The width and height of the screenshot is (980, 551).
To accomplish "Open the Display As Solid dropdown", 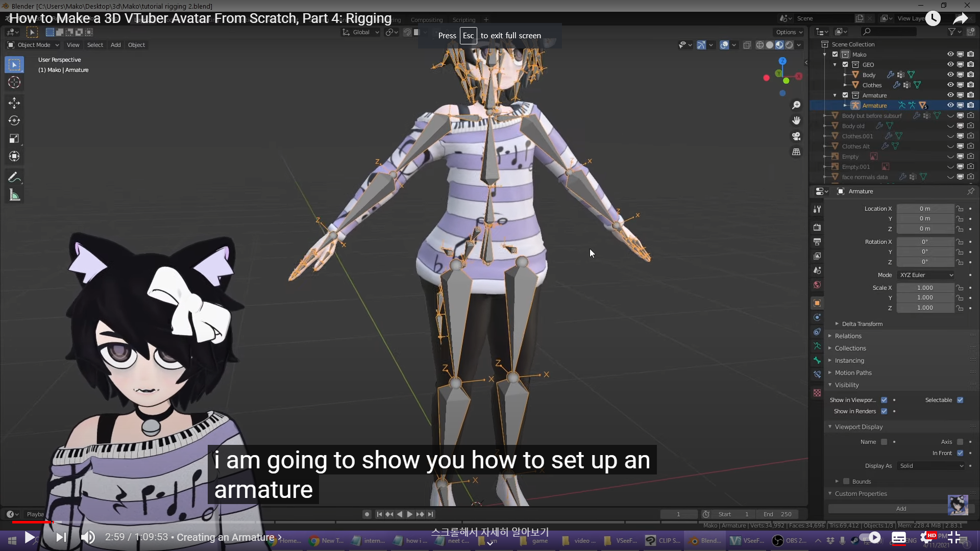I will pos(931,466).
